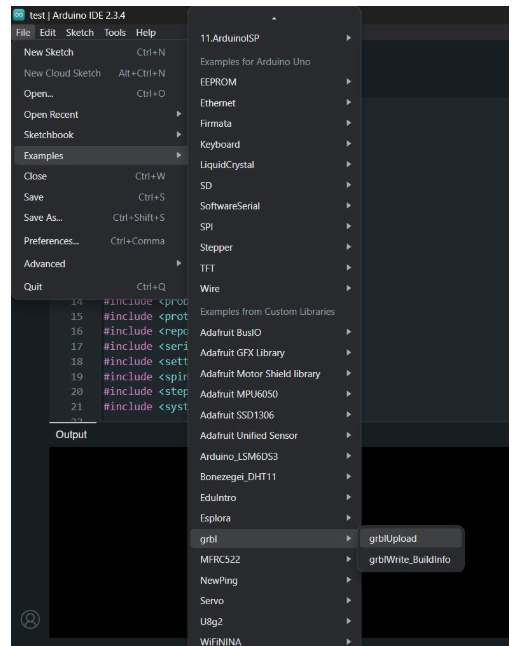Image resolution: width=513 pixels, height=646 pixels.
Task: Select the Output panel tab
Action: pyautogui.click(x=71, y=434)
